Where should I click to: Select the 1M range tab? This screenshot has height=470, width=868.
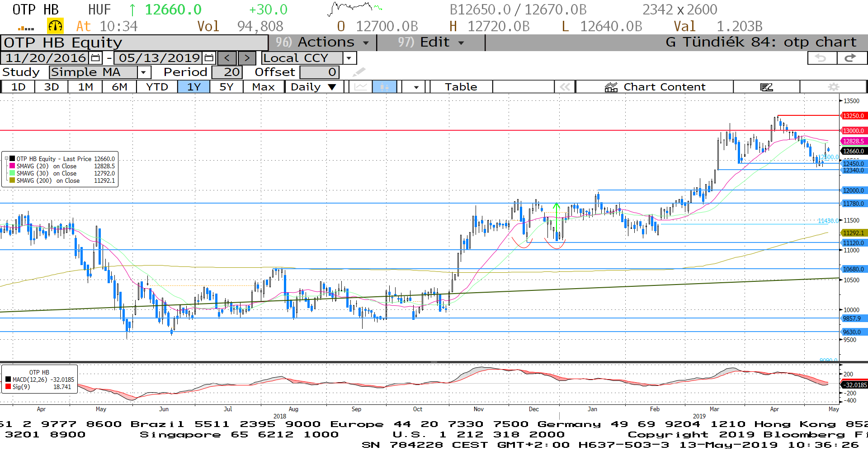coord(85,87)
